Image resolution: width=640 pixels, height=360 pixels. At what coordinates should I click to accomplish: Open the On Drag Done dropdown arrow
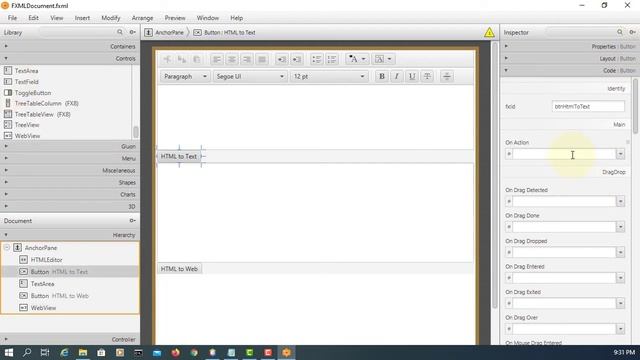point(620,227)
